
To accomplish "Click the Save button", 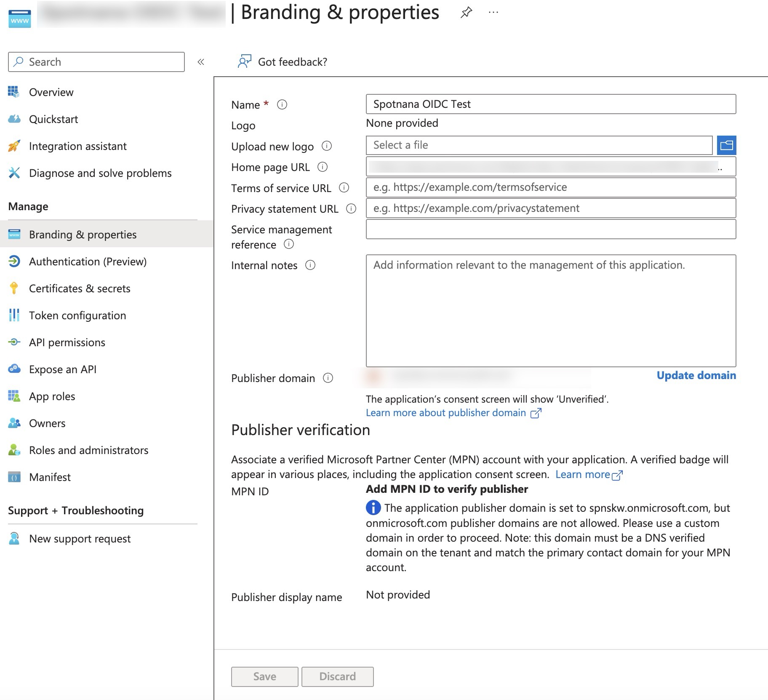I will (264, 676).
